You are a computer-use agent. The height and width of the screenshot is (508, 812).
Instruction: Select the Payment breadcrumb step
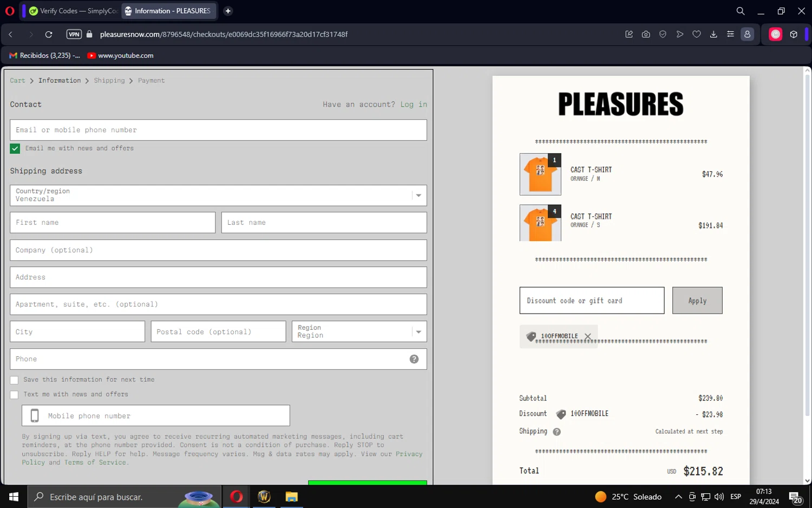click(x=151, y=81)
